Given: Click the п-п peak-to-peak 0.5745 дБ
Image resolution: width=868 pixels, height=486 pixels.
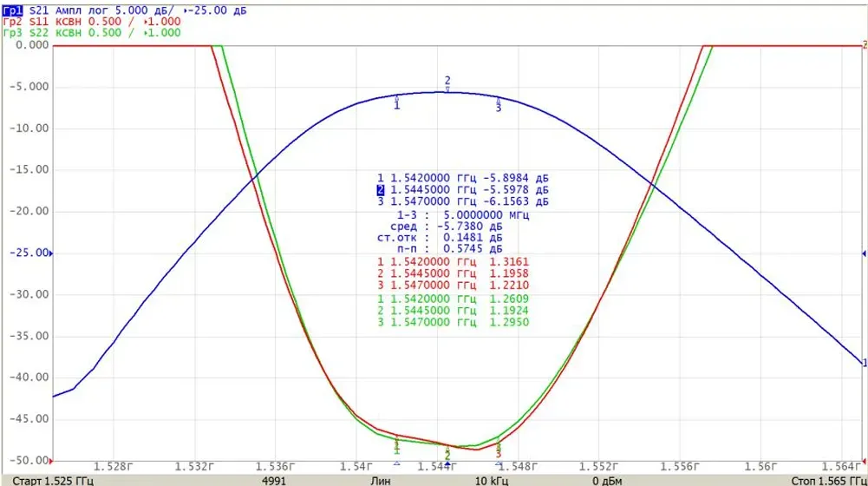Looking at the screenshot, I should [449, 249].
